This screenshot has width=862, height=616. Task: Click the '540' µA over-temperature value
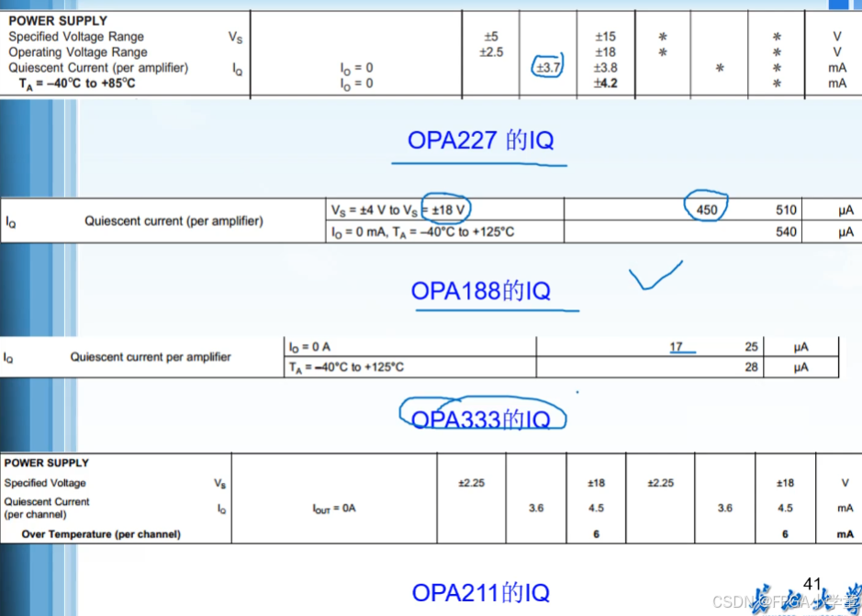(786, 232)
